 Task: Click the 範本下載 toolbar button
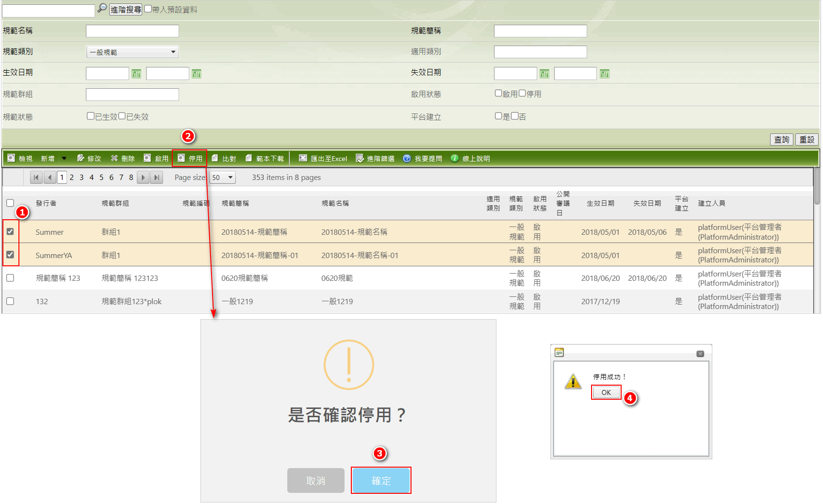point(264,159)
